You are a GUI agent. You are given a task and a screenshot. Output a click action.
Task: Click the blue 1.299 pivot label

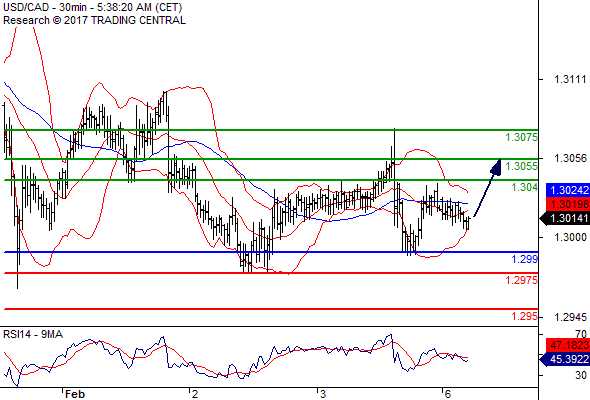pyautogui.click(x=525, y=259)
